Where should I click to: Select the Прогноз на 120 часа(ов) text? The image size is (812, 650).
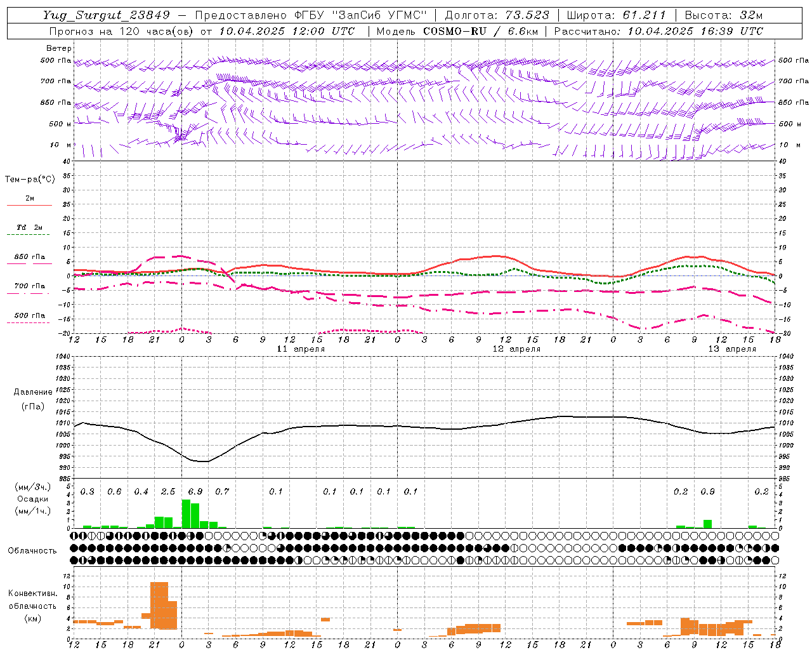pos(122,31)
